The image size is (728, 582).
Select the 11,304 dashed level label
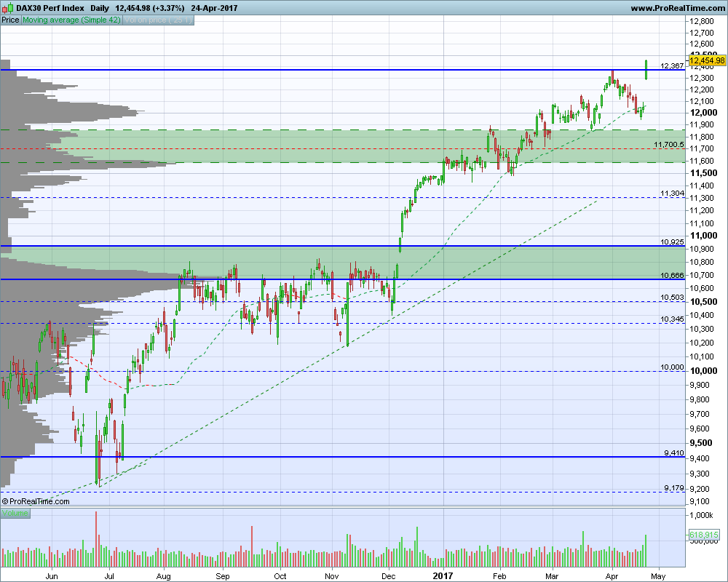click(x=672, y=194)
